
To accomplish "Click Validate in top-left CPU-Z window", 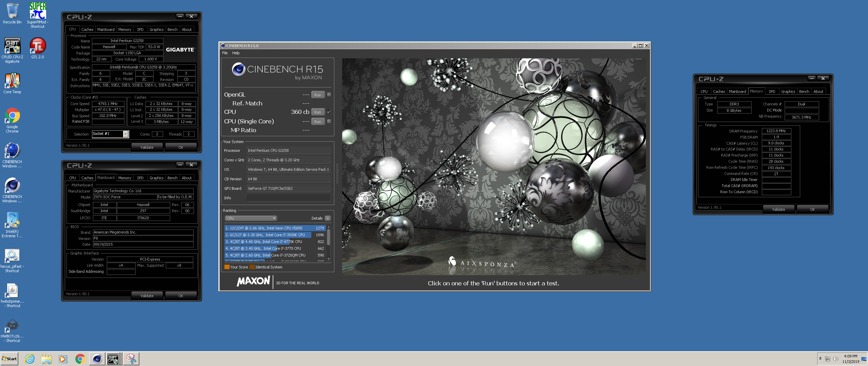I will tap(147, 147).
